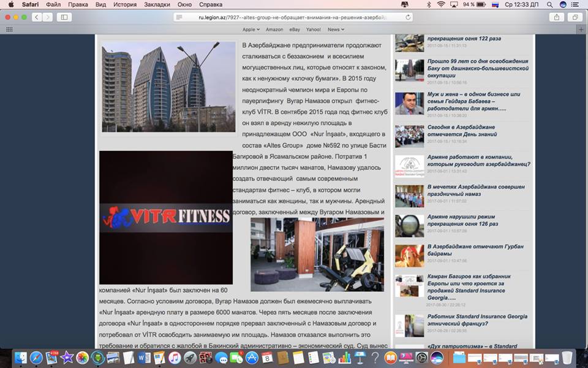Open the Share menu in Safari toolbar

[x=557, y=17]
